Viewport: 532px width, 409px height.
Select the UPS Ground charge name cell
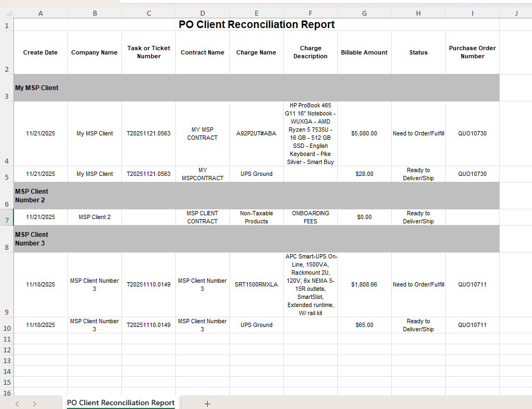(x=256, y=174)
